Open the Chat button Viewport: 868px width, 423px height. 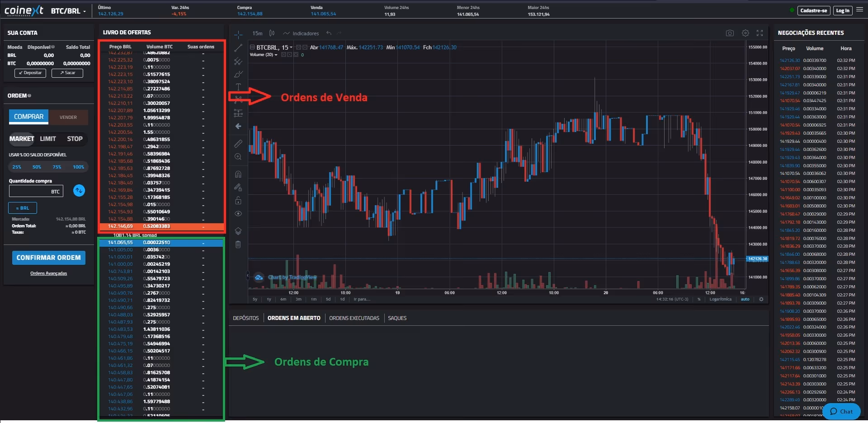tap(842, 411)
